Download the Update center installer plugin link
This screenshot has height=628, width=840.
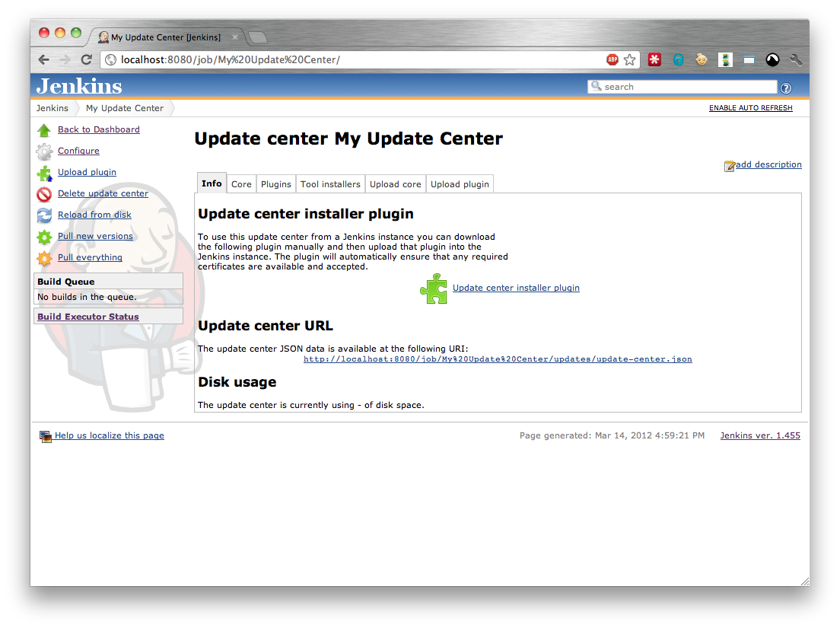(x=516, y=288)
